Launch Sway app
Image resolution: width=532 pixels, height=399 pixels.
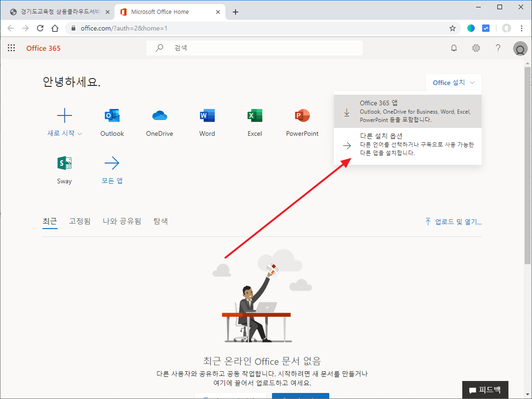tap(65, 170)
